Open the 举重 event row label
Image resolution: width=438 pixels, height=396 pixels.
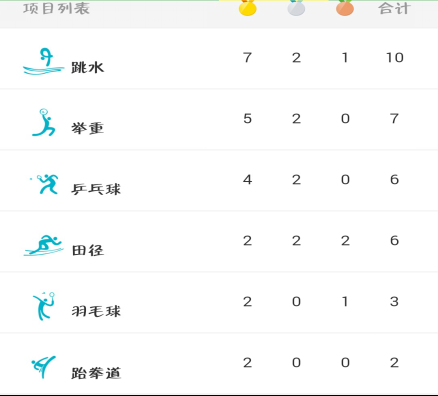(x=88, y=128)
